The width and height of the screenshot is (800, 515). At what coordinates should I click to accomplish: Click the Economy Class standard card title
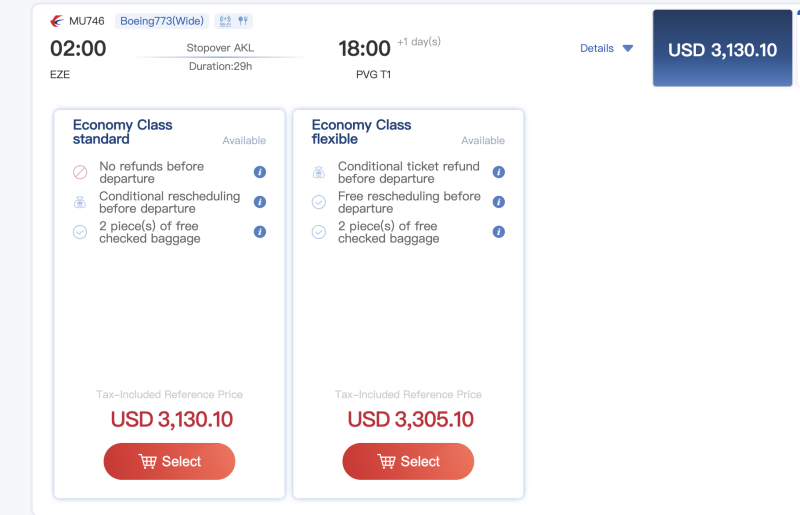coord(122,132)
